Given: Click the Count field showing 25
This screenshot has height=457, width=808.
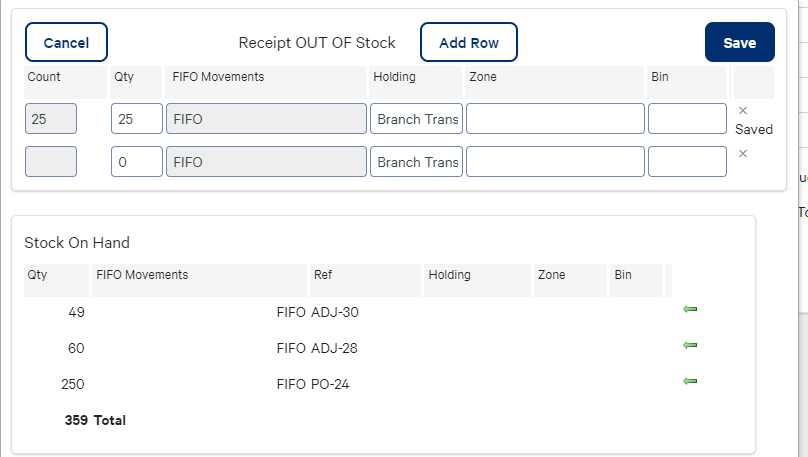Looking at the screenshot, I should pyautogui.click(x=51, y=119).
